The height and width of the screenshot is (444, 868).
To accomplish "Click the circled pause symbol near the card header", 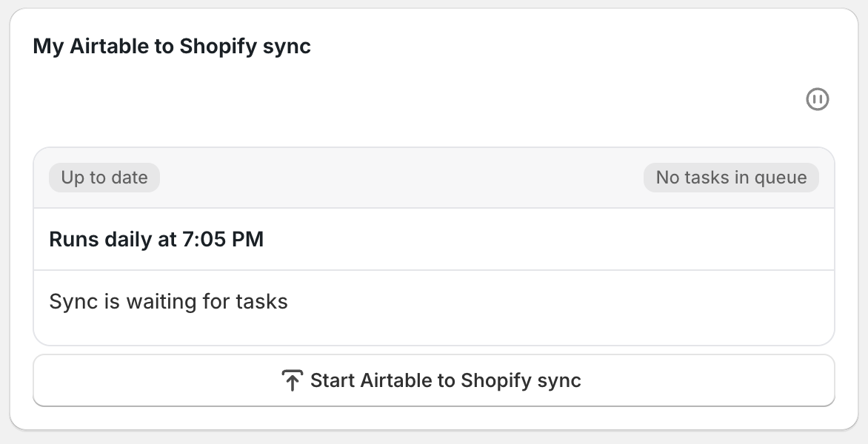I will pyautogui.click(x=818, y=99).
